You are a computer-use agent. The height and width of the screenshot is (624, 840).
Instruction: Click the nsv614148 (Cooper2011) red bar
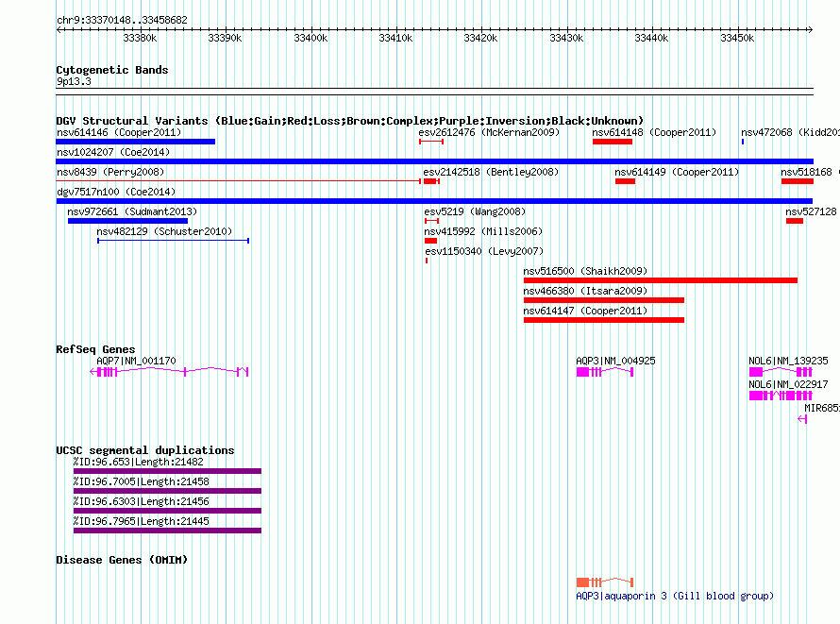(x=613, y=142)
